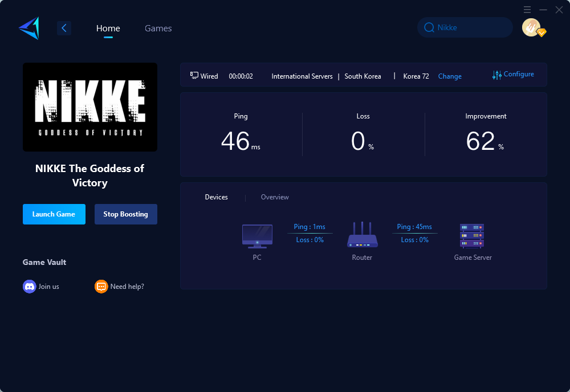
Task: Click the GearUP arrow logo
Action: tap(29, 28)
